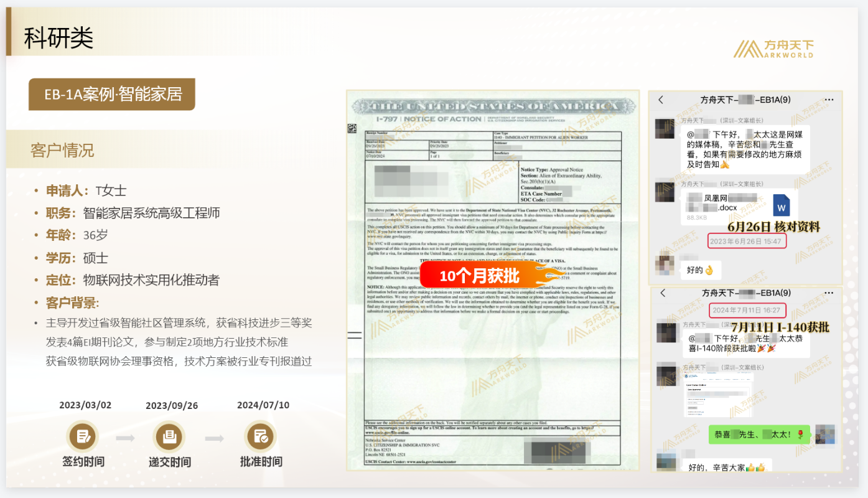Open the three-dot menu in the top chat
This screenshot has width=868, height=498.
tap(829, 99)
